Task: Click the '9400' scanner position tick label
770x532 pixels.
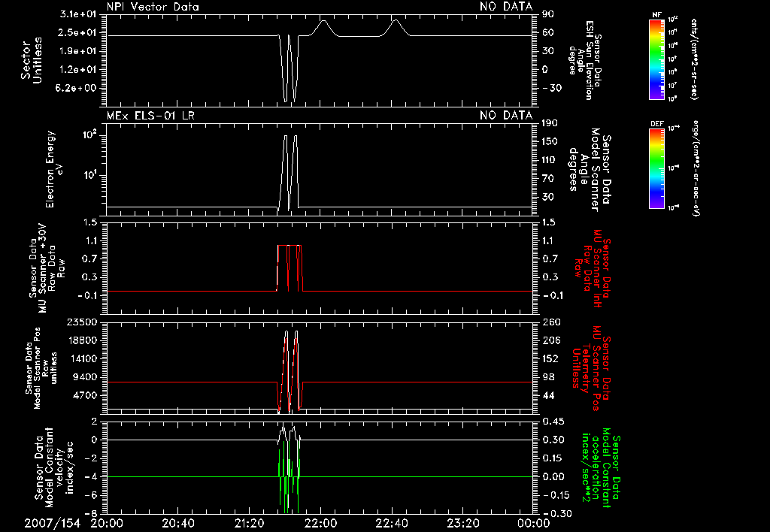Action: [x=84, y=377]
